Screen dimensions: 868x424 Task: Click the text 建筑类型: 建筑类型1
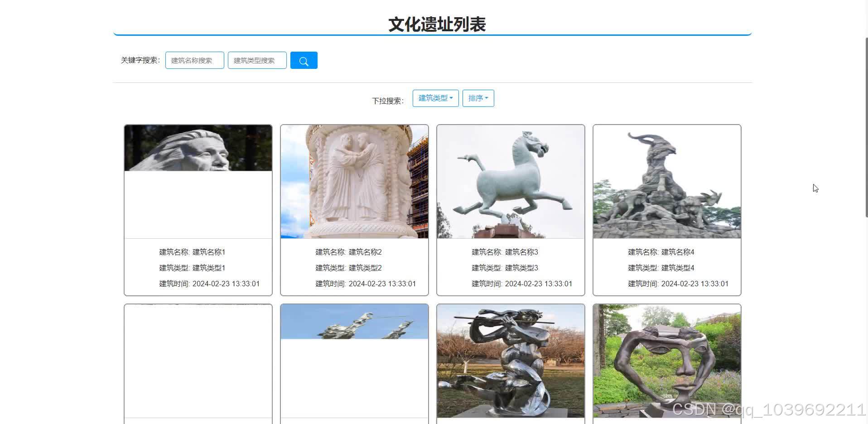click(x=192, y=268)
